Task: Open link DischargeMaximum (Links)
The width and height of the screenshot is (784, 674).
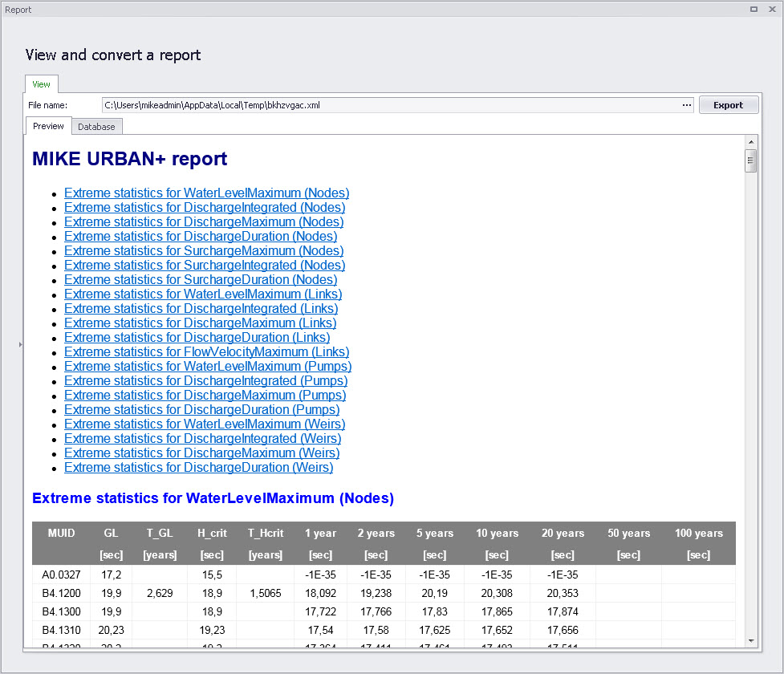Action: [200, 323]
